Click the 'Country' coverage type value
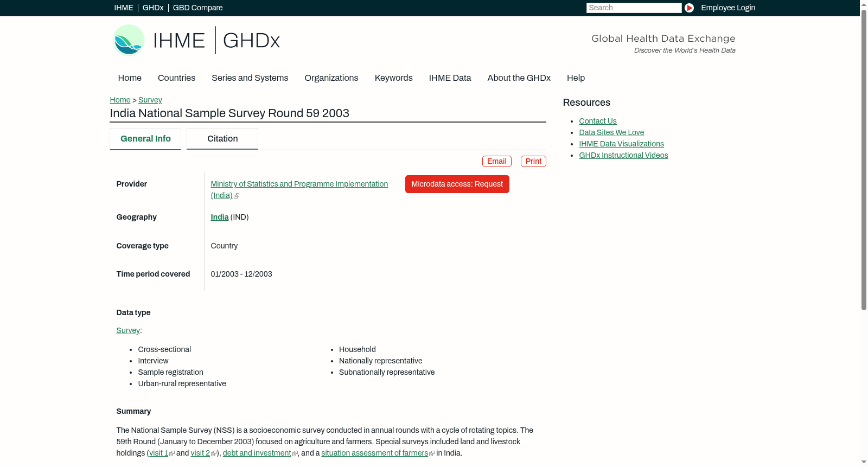The width and height of the screenshot is (868, 467). 224,246
